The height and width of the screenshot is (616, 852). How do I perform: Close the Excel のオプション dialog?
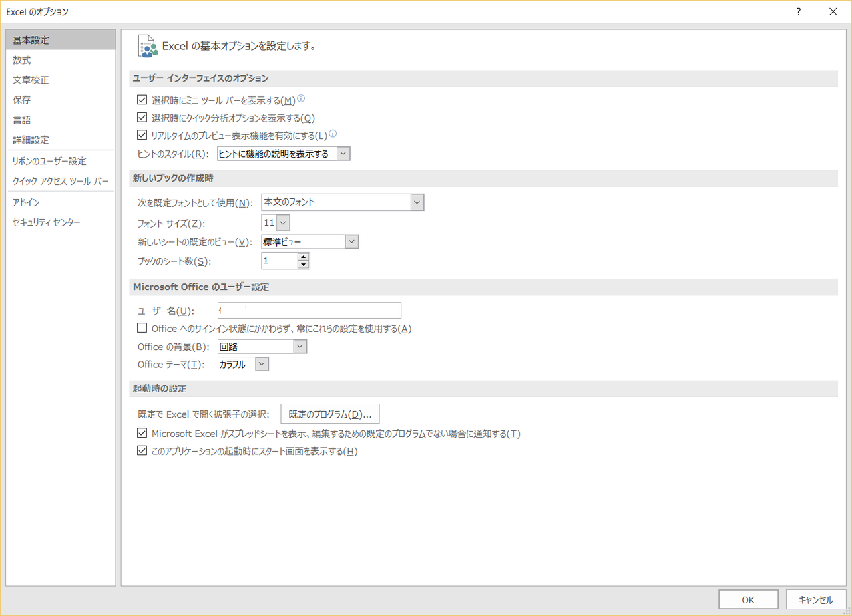tap(833, 11)
